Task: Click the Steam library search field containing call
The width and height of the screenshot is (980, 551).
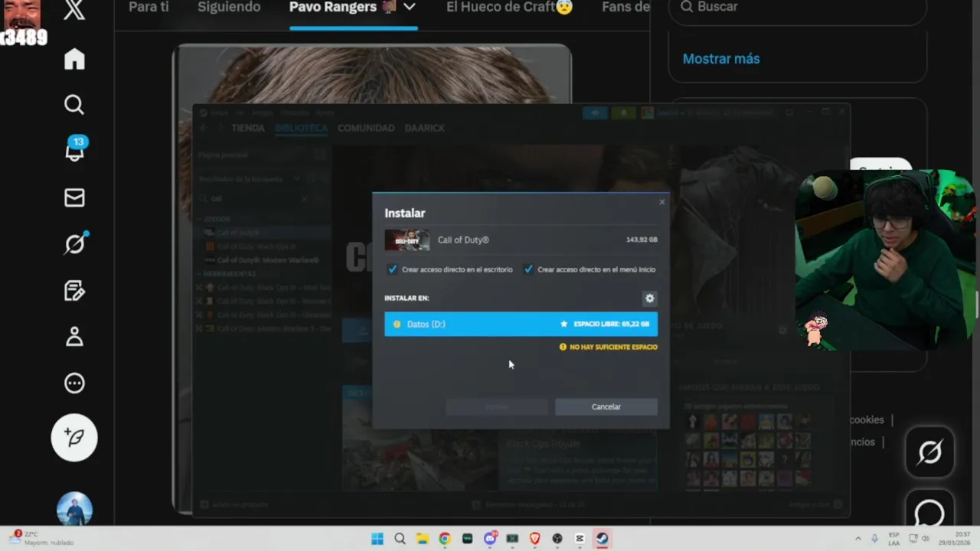Action: point(253,199)
